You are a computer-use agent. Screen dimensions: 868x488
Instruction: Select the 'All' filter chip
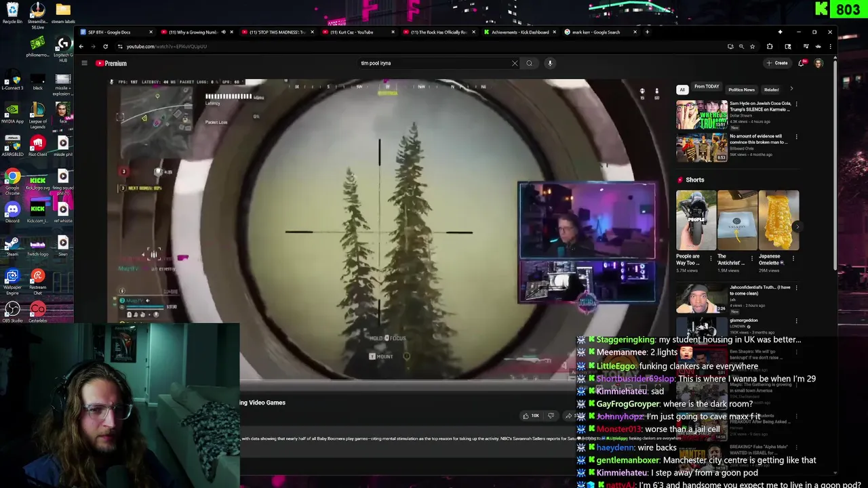pyautogui.click(x=682, y=89)
